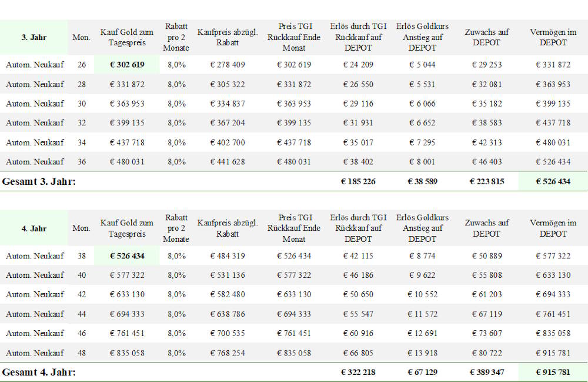This screenshot has width=588, height=382.
Task: Select the € 531 136 discounted price cell
Action: (228, 275)
